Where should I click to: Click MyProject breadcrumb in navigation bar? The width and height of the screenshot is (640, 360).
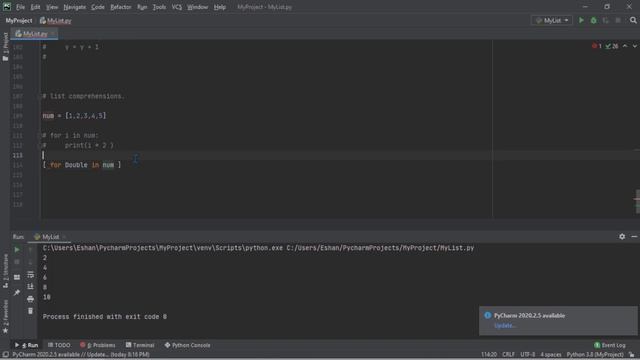[19, 20]
